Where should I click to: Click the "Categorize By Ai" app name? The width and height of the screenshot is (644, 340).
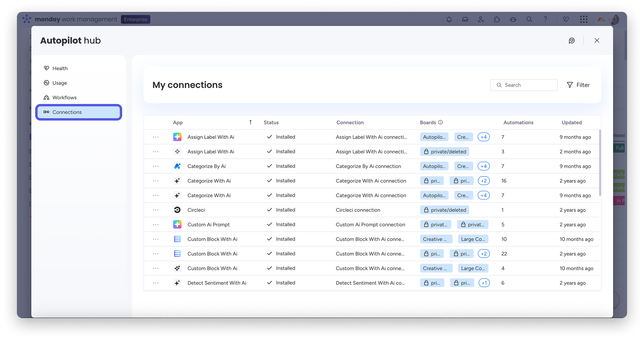(206, 166)
